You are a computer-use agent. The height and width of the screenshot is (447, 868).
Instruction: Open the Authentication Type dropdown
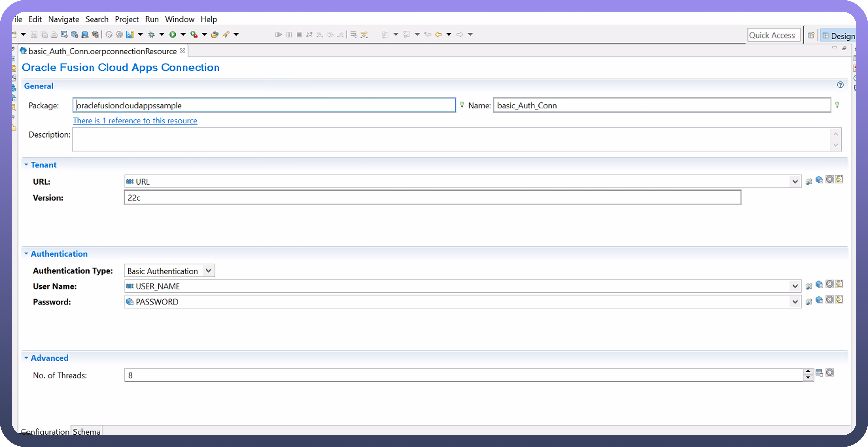click(209, 271)
